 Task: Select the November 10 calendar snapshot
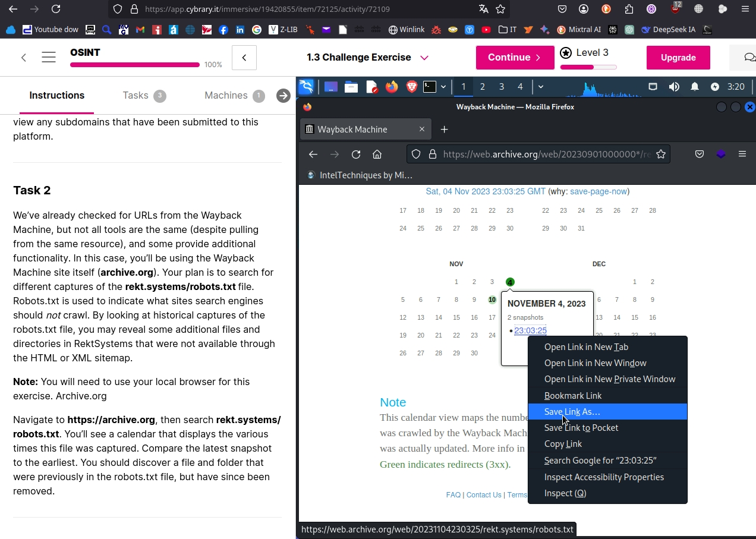(492, 300)
